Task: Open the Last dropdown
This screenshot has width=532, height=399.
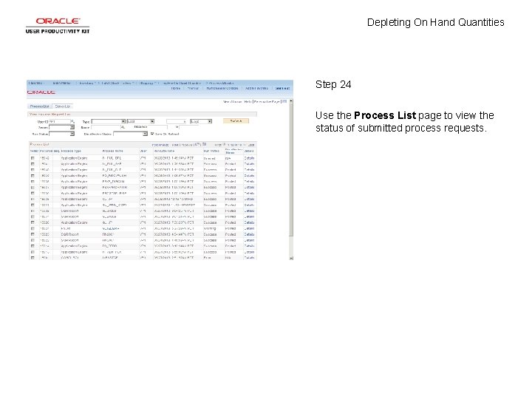Action: coord(140,121)
